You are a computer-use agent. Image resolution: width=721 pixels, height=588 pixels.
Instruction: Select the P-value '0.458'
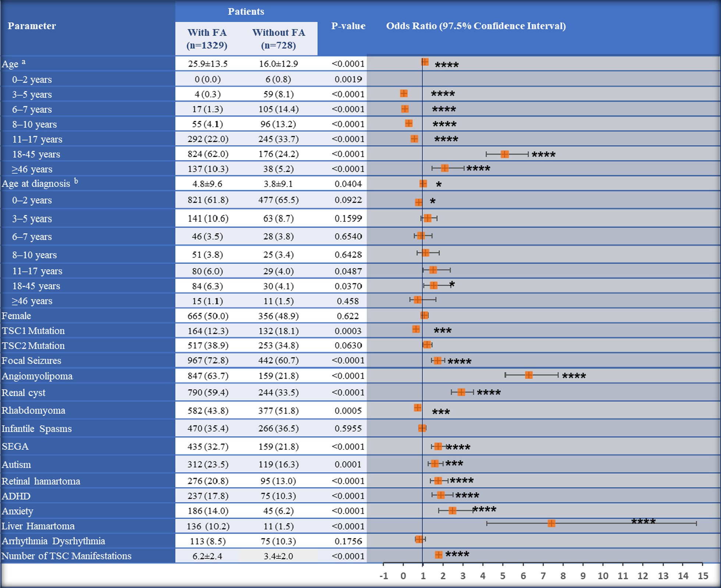[348, 301]
